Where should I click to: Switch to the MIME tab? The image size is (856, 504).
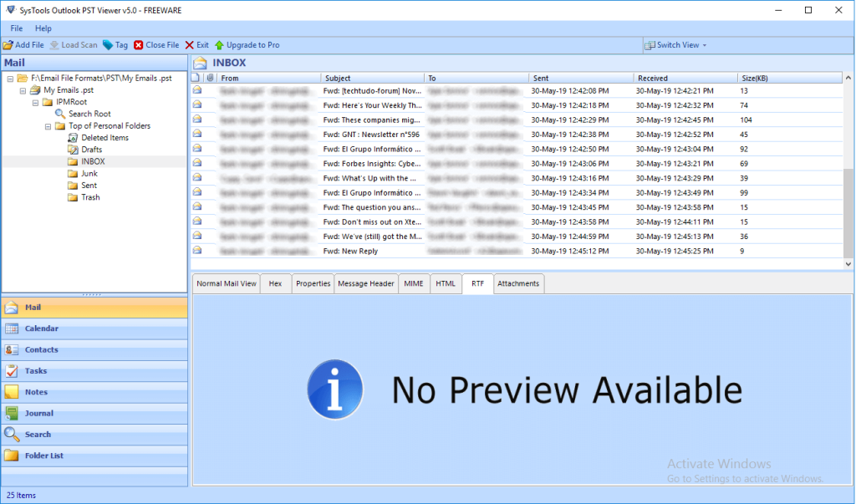coord(413,283)
